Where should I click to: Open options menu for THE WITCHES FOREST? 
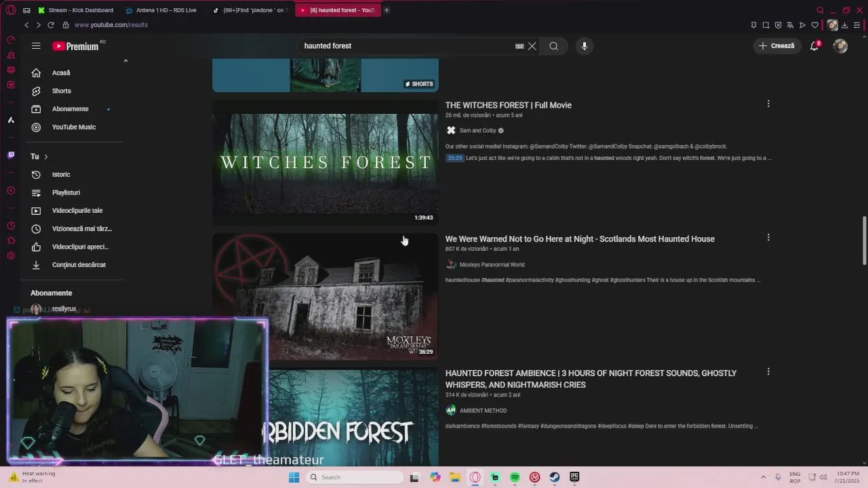point(768,104)
